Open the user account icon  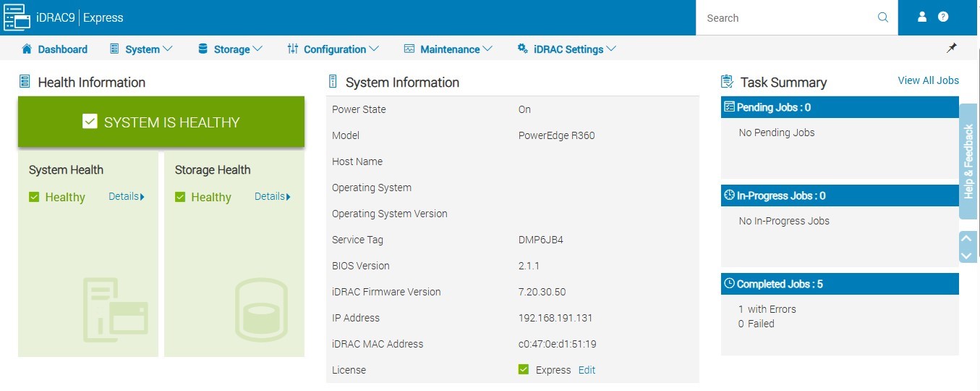point(922,17)
